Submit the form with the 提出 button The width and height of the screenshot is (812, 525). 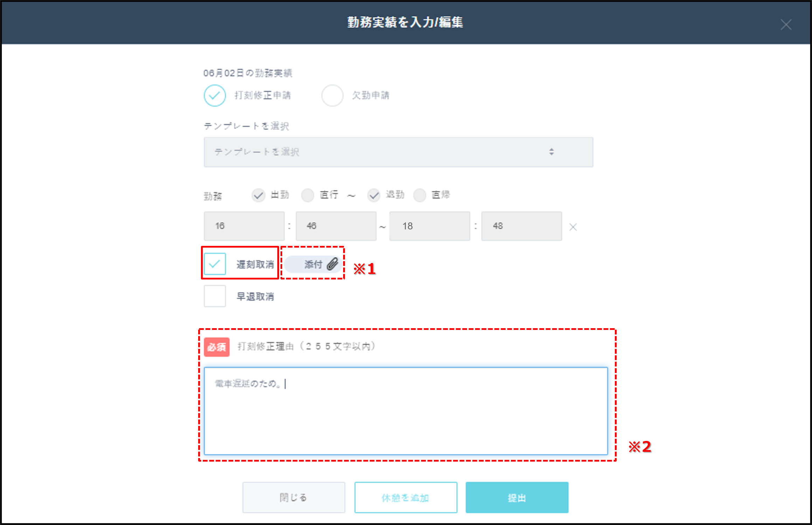pos(516,497)
